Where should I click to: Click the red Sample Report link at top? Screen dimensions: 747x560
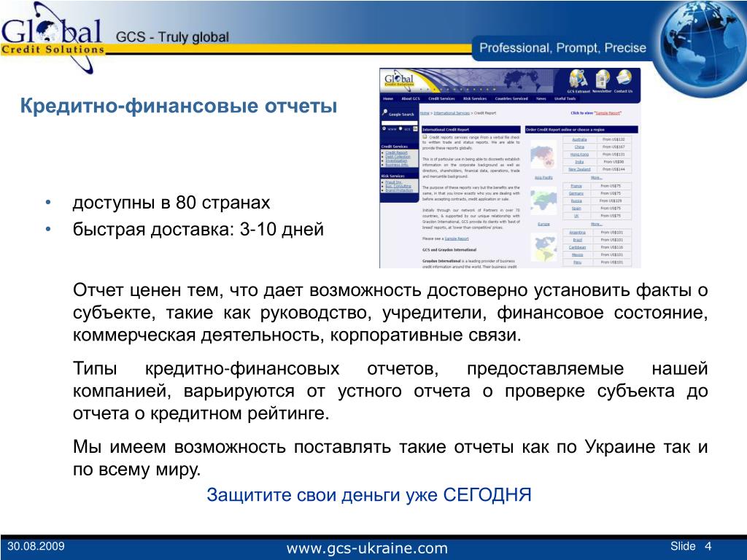coord(608,113)
